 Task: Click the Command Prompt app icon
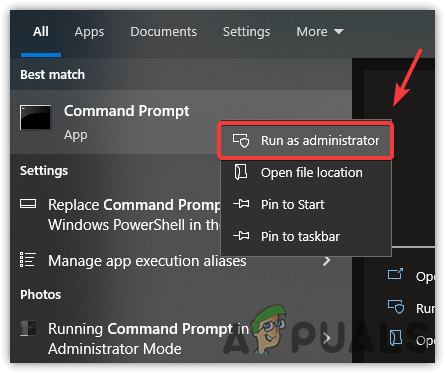pos(35,117)
